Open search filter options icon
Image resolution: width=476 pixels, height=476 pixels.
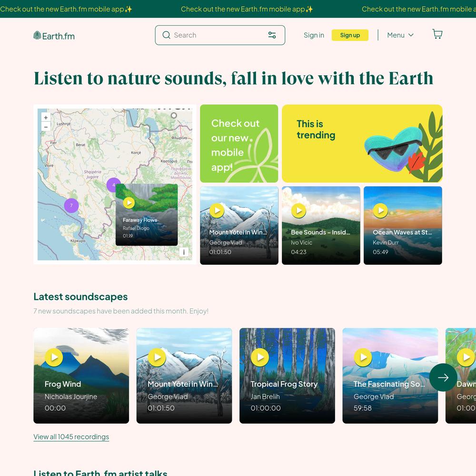[272, 35]
